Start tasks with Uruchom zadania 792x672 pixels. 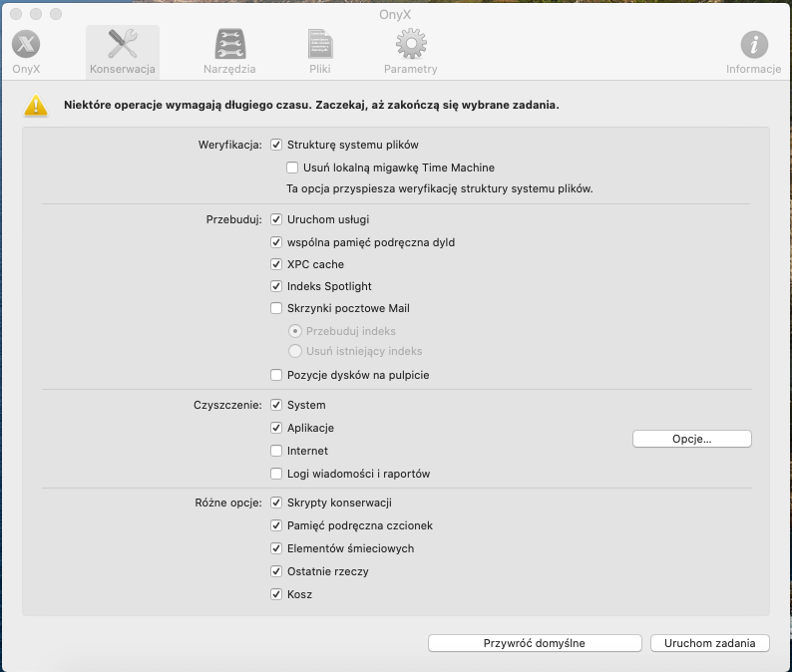pos(710,643)
